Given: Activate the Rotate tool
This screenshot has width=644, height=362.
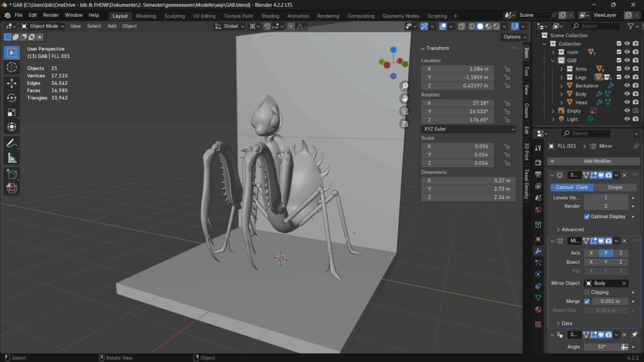Looking at the screenshot, I should tap(11, 97).
